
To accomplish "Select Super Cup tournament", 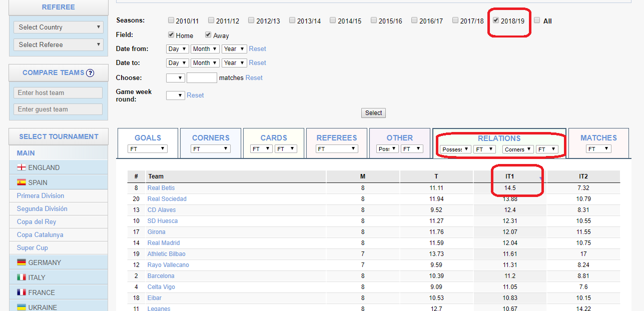I will pos(33,248).
